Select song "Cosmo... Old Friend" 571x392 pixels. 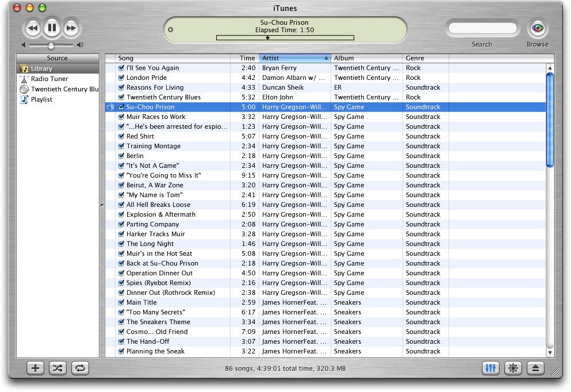(x=157, y=332)
